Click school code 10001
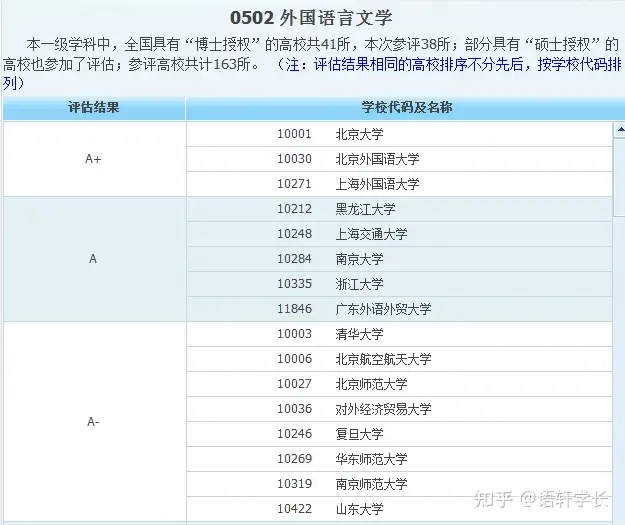 [x=294, y=134]
